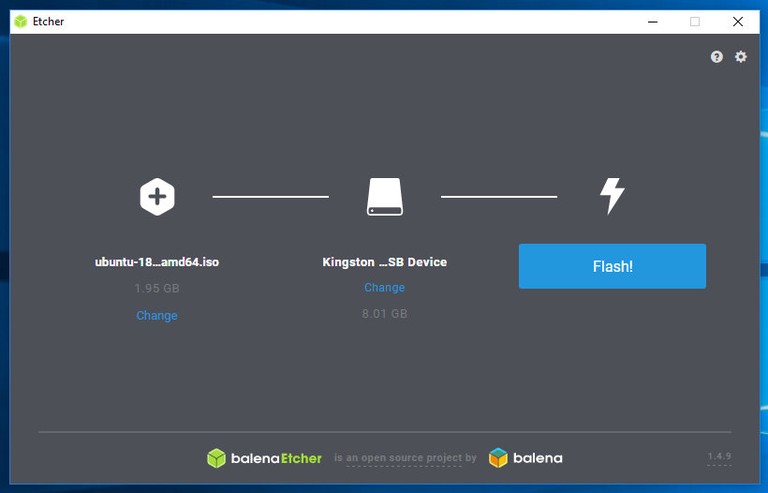Screen dimensions: 768x493
Task: Change the Kingston USB target drive
Action: tap(384, 287)
